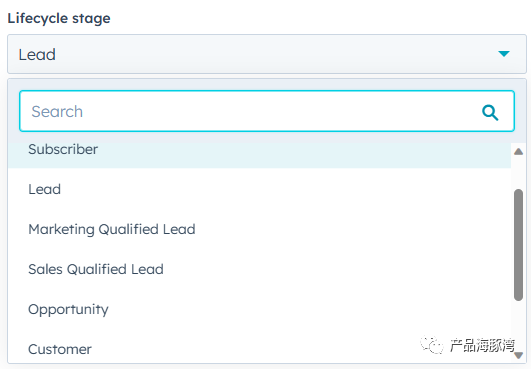Click the scrollbar up arrow

point(518,151)
